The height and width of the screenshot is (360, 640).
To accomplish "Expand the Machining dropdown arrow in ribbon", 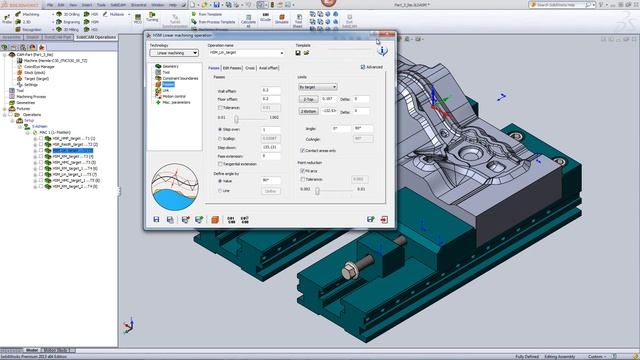I will 53,14.
